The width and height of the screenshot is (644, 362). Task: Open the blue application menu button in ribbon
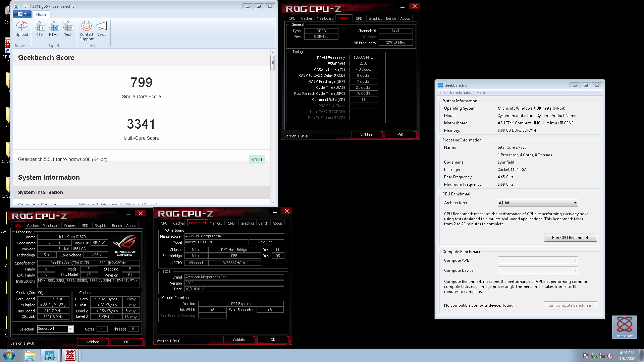coord(22,14)
